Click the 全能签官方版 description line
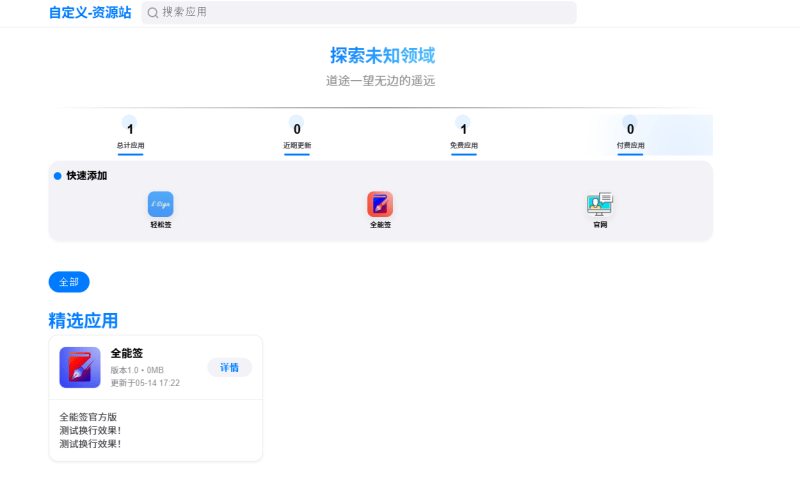800x489 pixels. pos(88,417)
